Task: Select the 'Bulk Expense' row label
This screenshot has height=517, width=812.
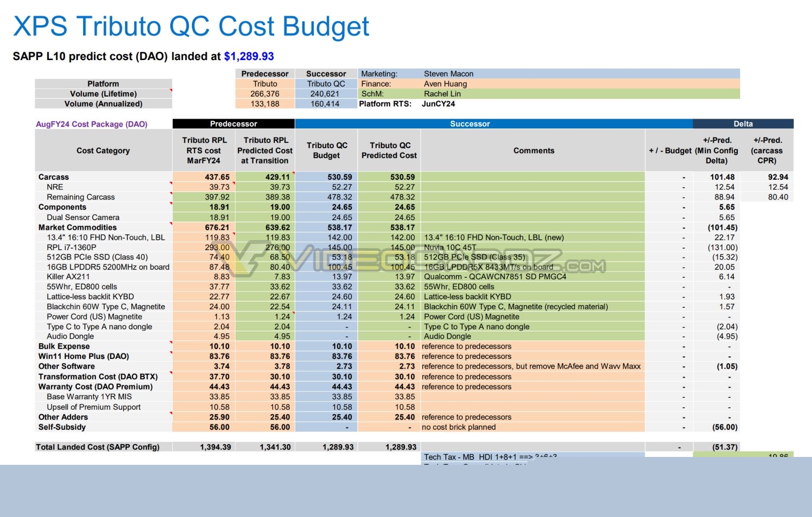Action: tap(64, 346)
